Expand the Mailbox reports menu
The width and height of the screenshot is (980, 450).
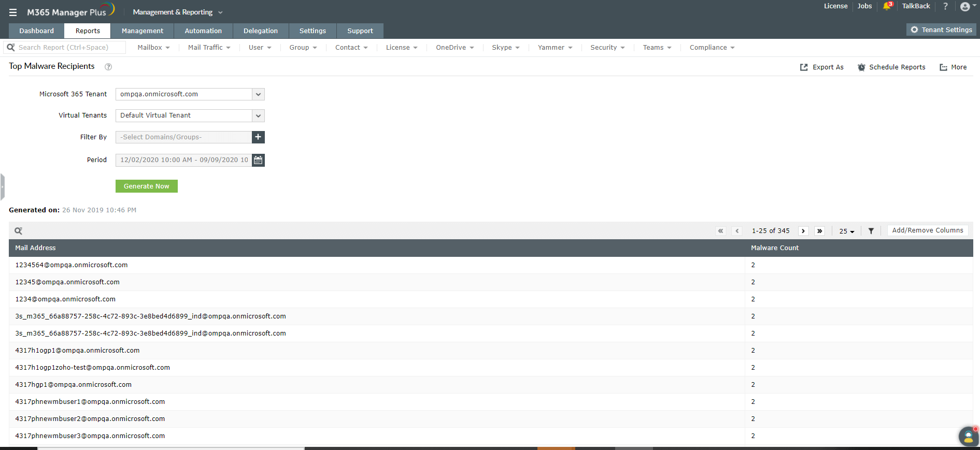(x=154, y=48)
